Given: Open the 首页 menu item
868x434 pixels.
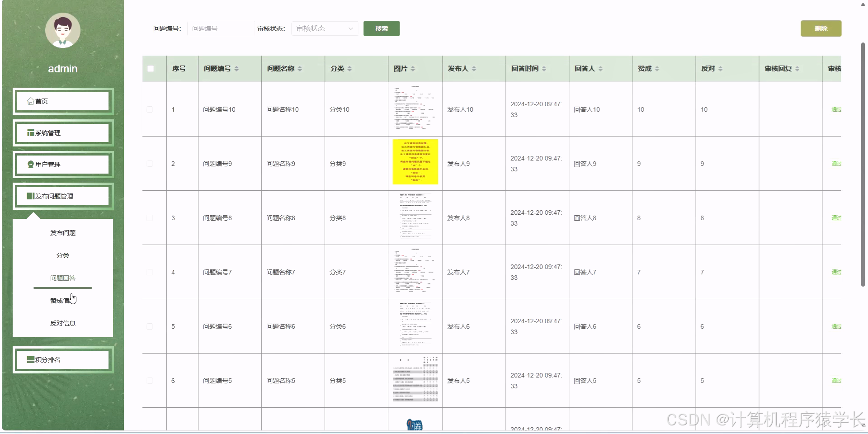Looking at the screenshot, I should tap(63, 101).
